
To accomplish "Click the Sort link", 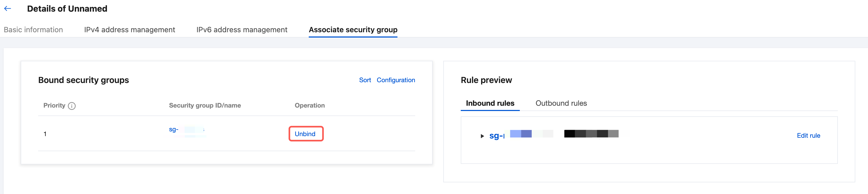I will pos(365,80).
